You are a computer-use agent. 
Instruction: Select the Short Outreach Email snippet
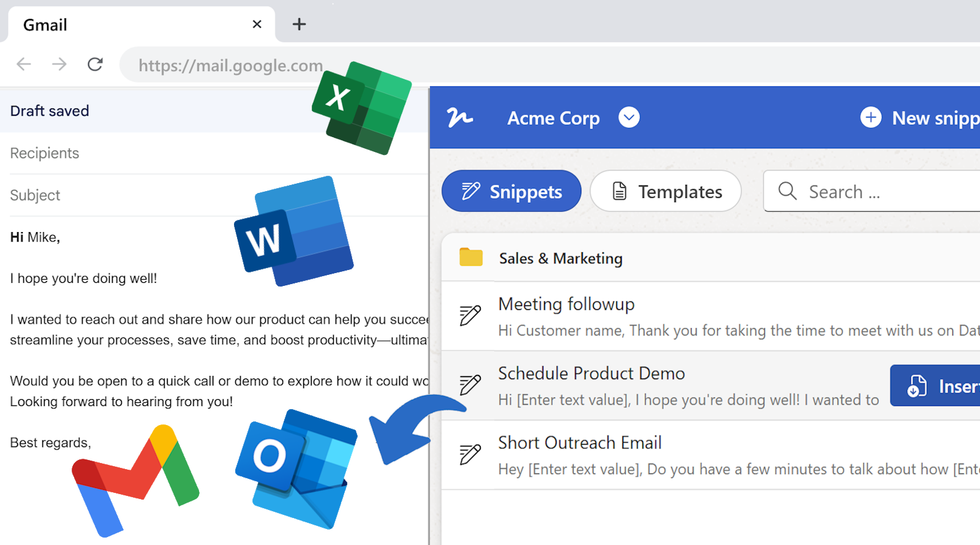click(x=710, y=455)
